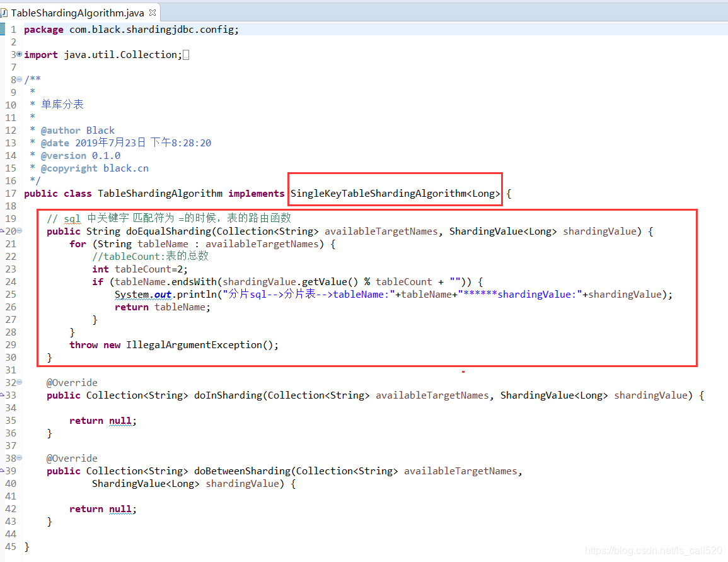Click the @Override annotation above doInSharding
The image size is (728, 562).
coord(71,382)
